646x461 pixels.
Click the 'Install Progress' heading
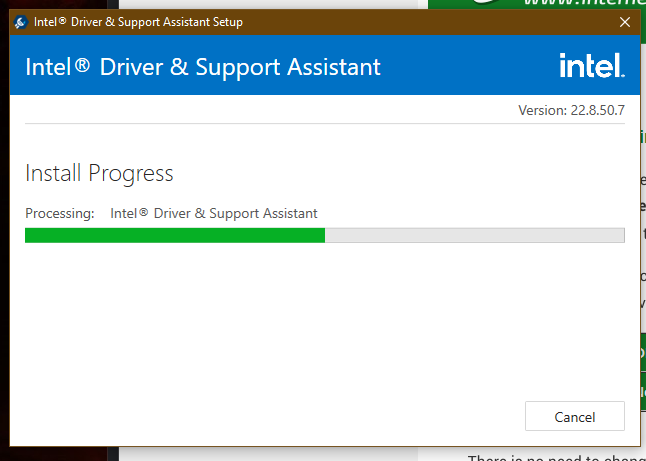(x=99, y=173)
